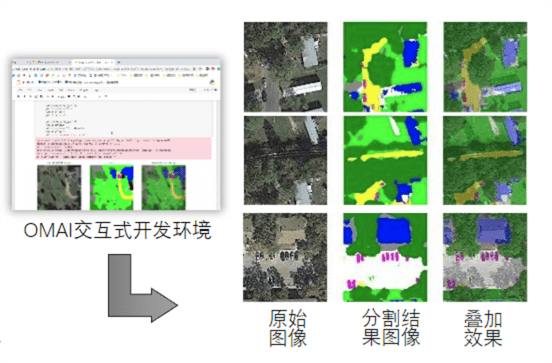552x363 pixels.
Task: Open a new browser tab with the plus icon
Action: pyautogui.click(x=119, y=62)
